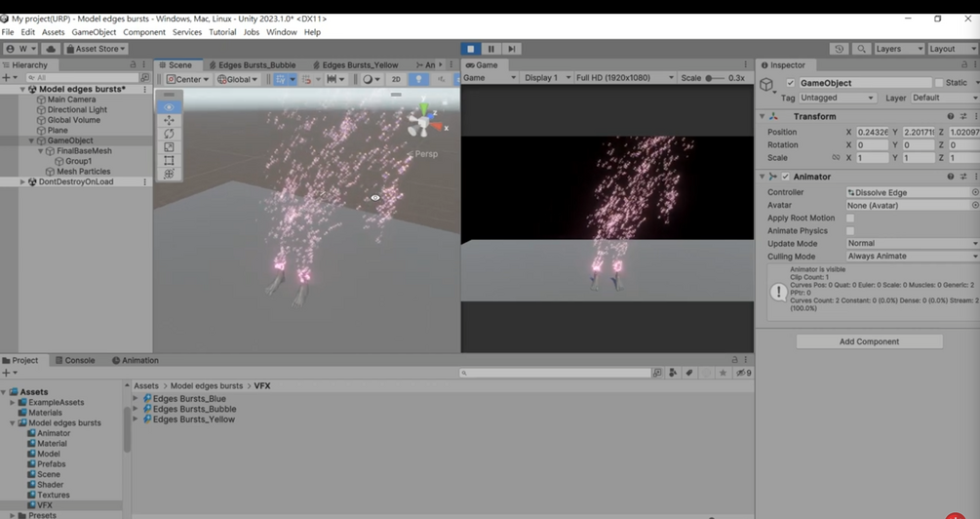
Task: Open the Layers dropdown
Action: [899, 49]
